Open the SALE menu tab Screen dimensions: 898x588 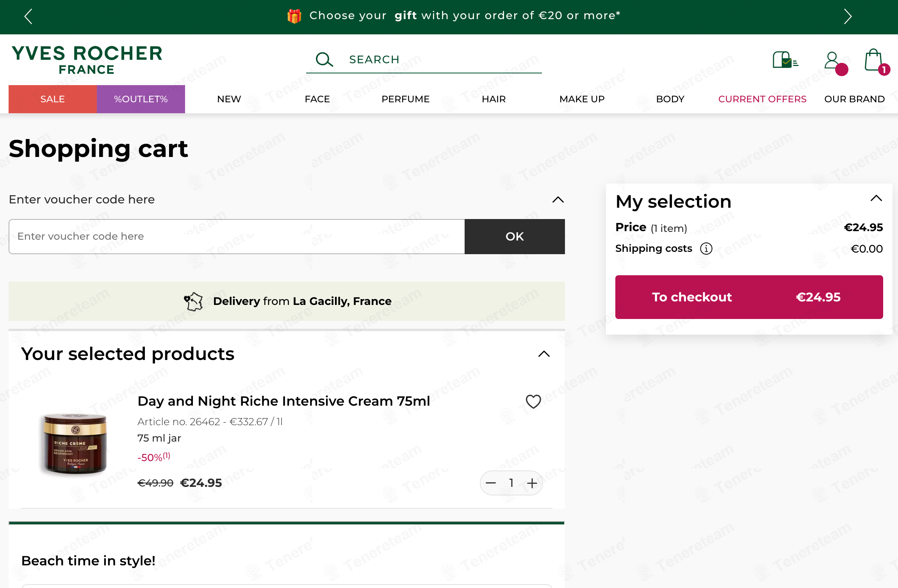(53, 99)
